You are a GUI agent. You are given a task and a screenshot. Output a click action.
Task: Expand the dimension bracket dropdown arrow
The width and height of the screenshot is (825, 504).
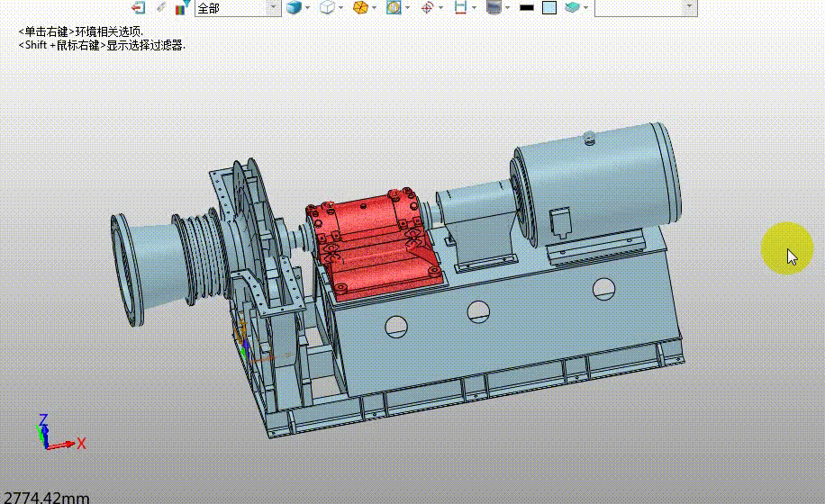tap(474, 7)
